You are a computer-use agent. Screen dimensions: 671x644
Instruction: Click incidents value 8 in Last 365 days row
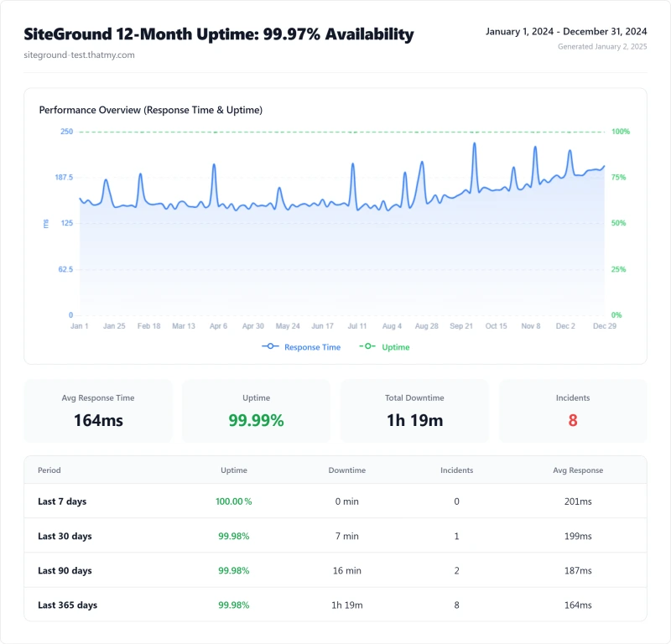pyautogui.click(x=456, y=605)
